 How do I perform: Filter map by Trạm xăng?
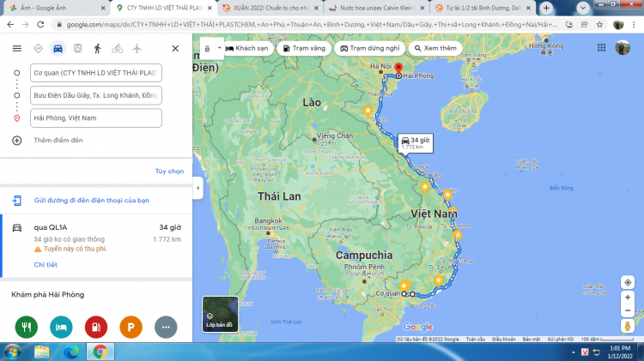click(304, 48)
